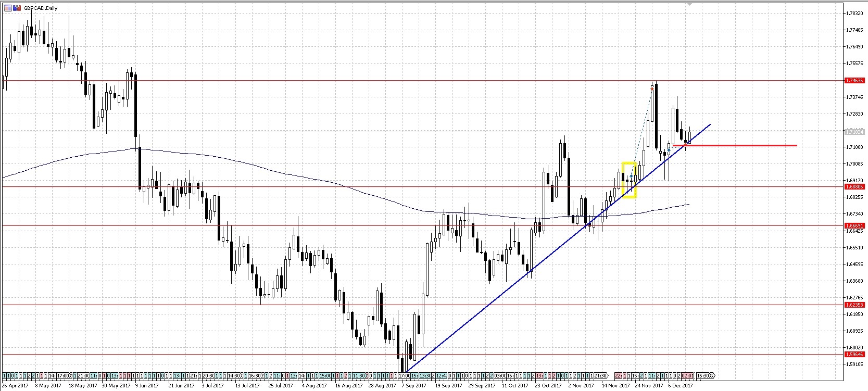Image resolution: width=868 pixels, height=391 pixels.
Task: Select the blue arrow beside the thick red line
Action: [x=669, y=149]
